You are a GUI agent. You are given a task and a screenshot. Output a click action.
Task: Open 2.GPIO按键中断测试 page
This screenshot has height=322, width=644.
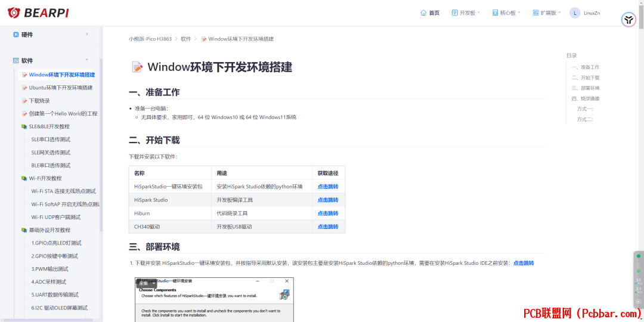pyautogui.click(x=55, y=256)
